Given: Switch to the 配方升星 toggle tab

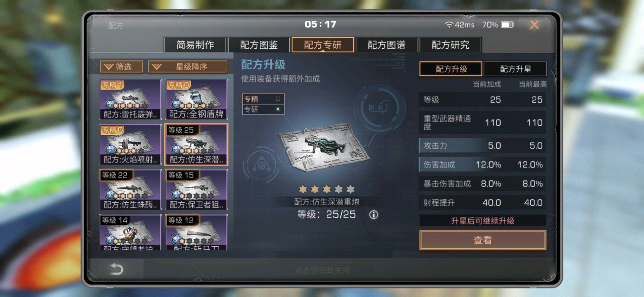Looking at the screenshot, I should point(515,69).
